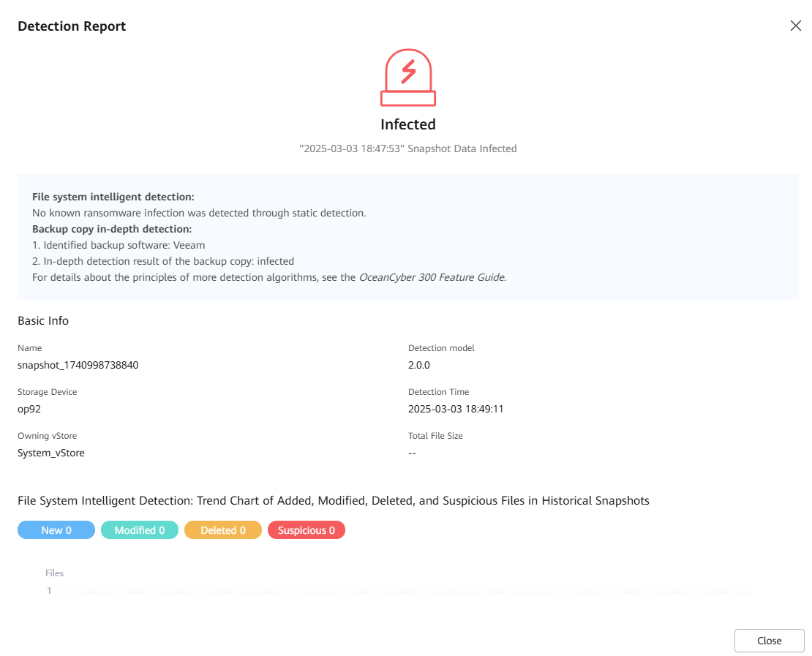
Task: Click the Snapshot Data Infected timestamp text
Action: pyautogui.click(x=408, y=148)
